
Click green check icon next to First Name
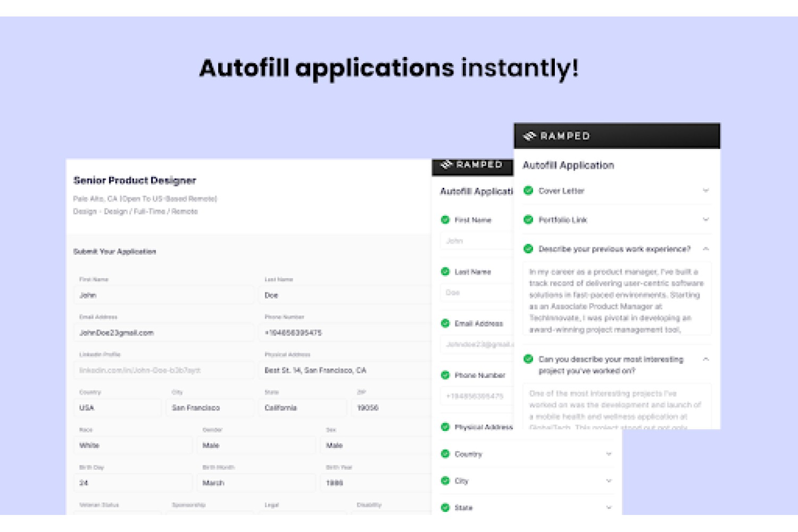point(445,220)
